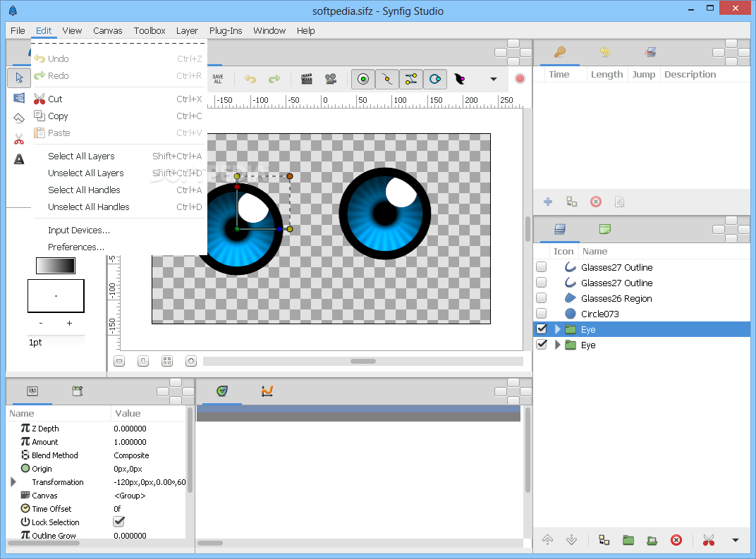Click the Save All toolbar icon

coord(218,79)
